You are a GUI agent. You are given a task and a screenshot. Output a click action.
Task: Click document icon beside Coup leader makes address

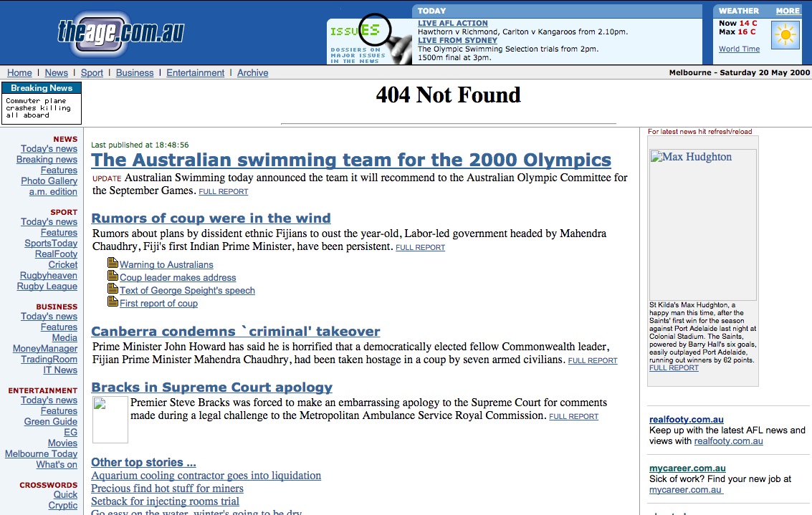113,275
